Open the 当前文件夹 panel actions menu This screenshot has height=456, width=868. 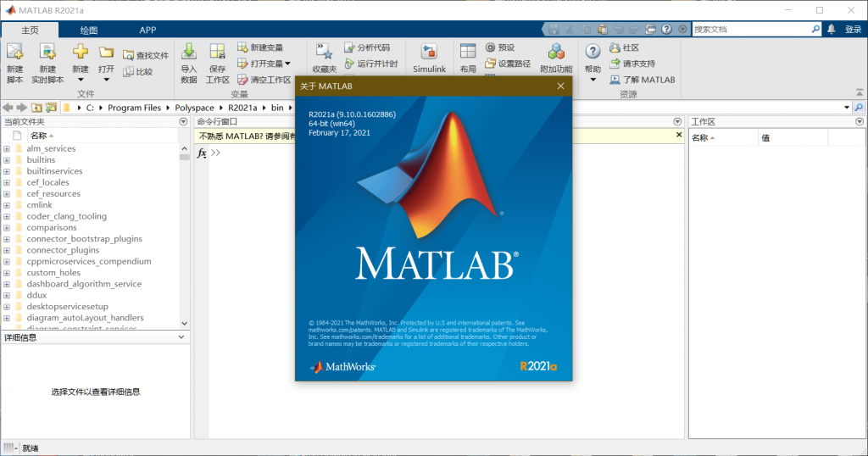point(183,122)
